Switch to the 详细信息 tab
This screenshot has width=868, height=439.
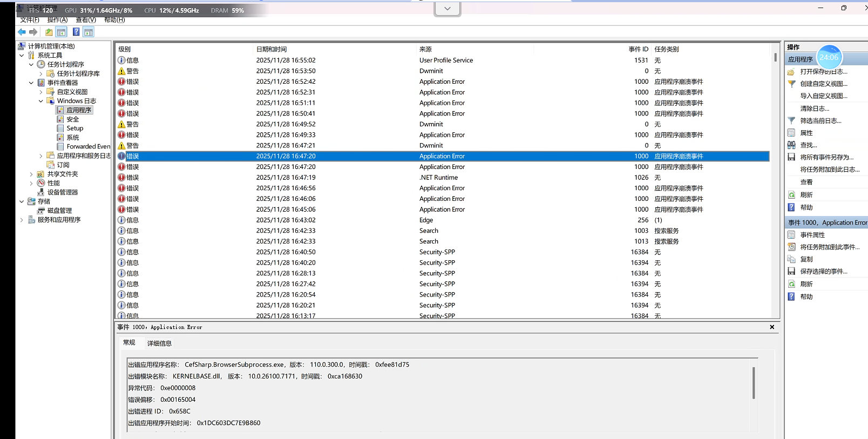click(159, 343)
